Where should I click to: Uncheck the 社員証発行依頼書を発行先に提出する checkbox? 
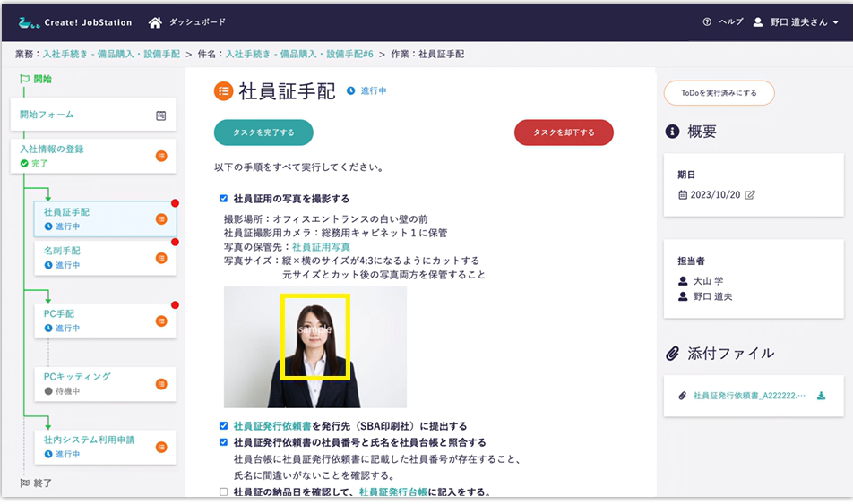tap(224, 426)
